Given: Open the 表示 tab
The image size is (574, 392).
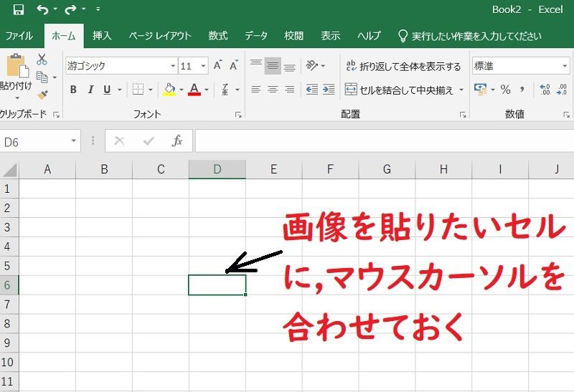Looking at the screenshot, I should [x=331, y=36].
